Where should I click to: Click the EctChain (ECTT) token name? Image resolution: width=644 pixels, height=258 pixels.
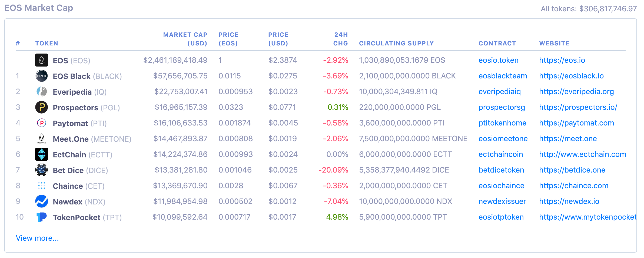tap(82, 155)
